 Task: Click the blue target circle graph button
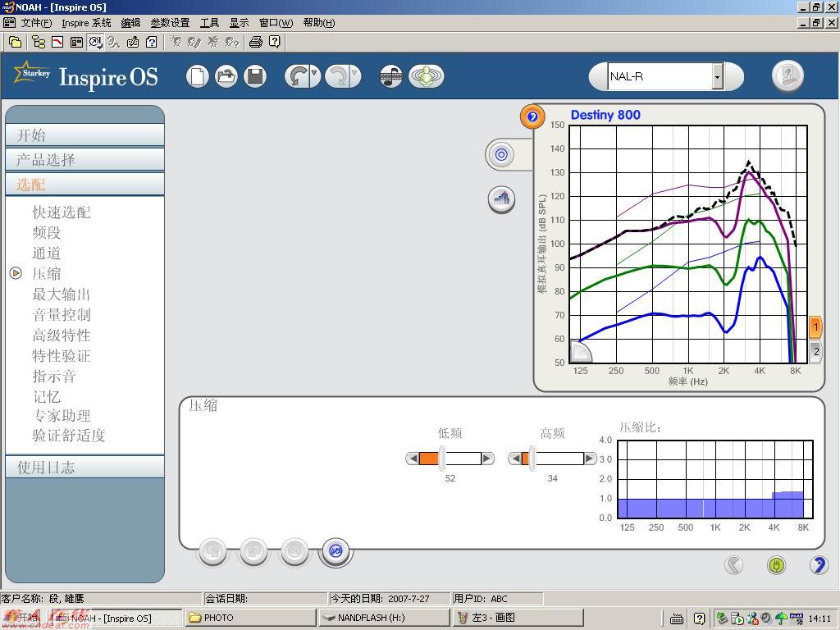(x=501, y=155)
